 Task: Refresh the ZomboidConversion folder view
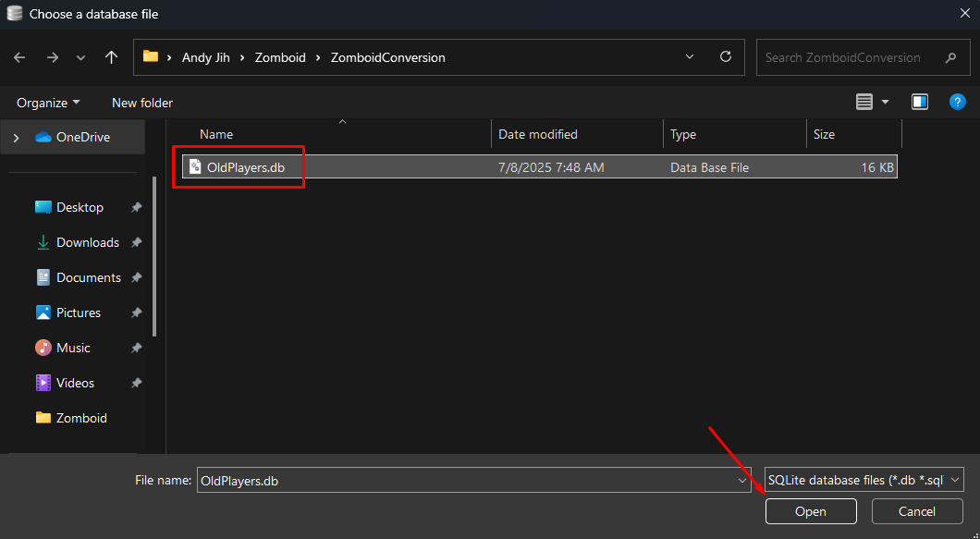click(726, 56)
